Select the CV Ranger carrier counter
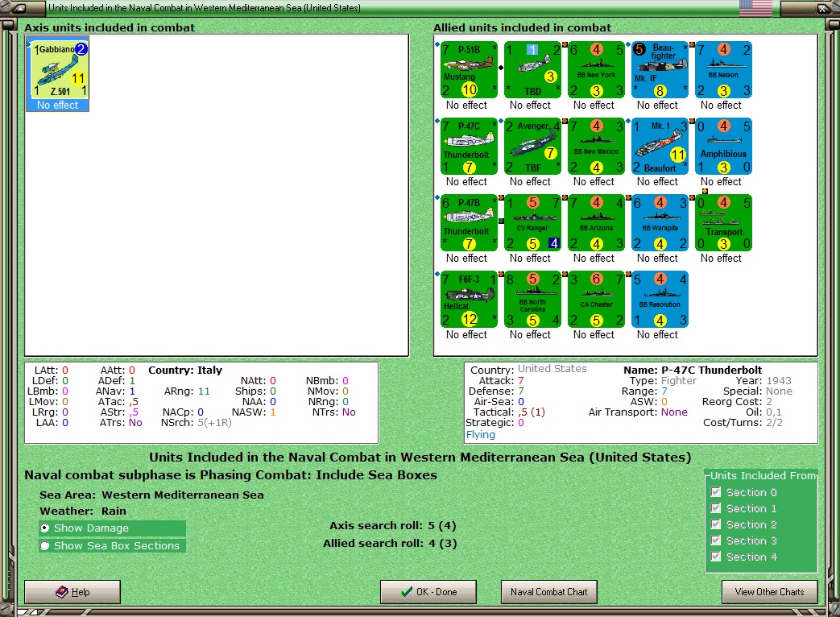This screenshot has height=617, width=840. click(x=532, y=223)
